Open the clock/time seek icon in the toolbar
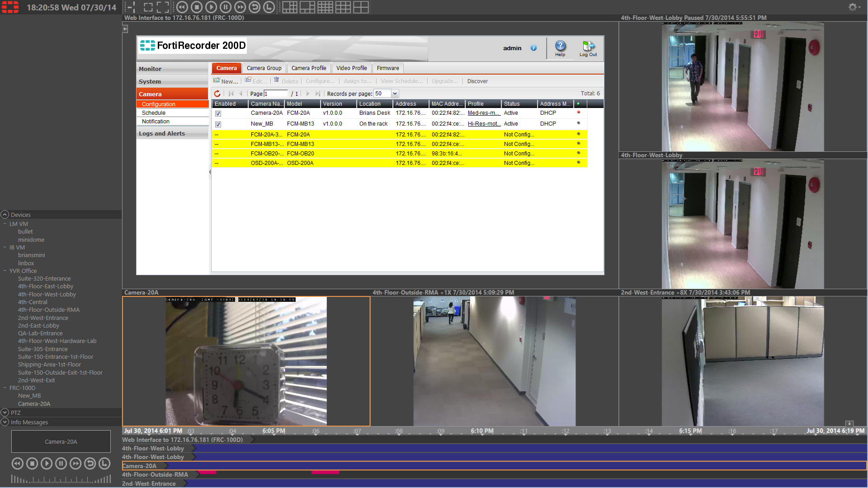 click(x=269, y=7)
